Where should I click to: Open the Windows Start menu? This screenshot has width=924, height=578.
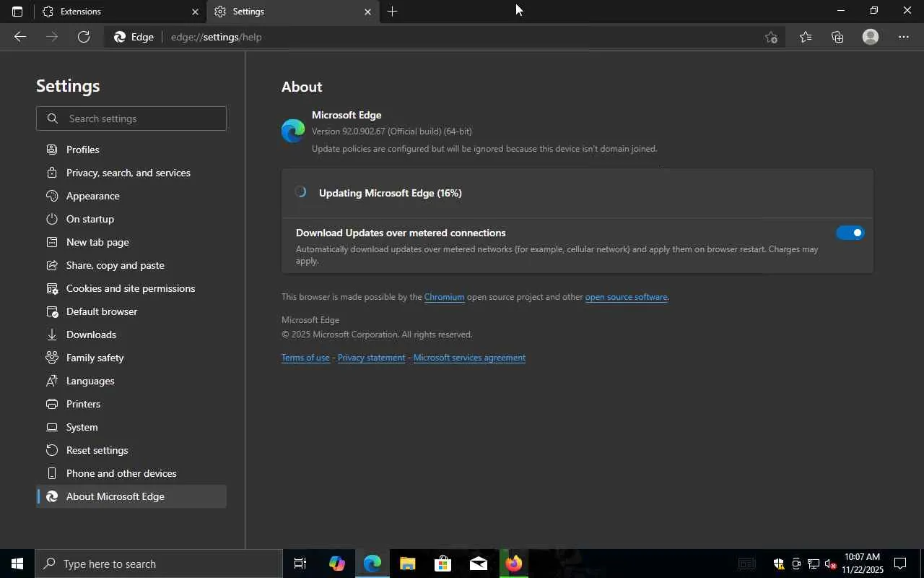[17, 564]
